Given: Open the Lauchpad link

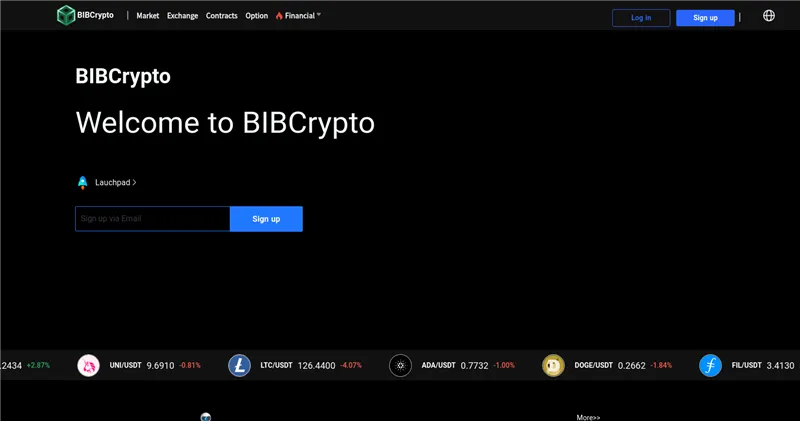Looking at the screenshot, I should tap(115, 183).
